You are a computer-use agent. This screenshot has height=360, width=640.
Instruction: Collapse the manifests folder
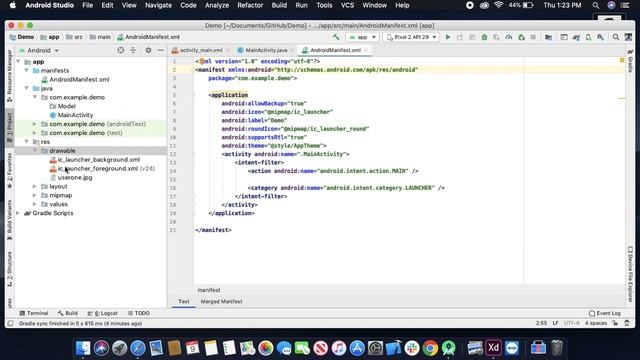(27, 71)
